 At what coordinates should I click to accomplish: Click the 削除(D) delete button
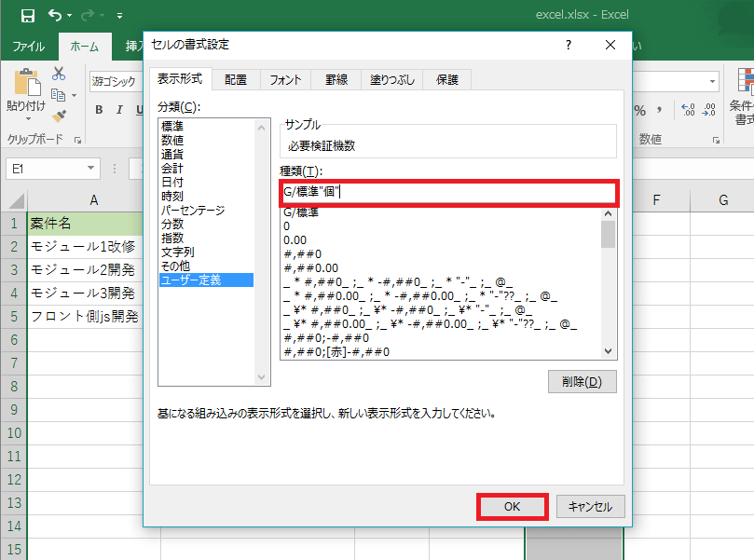pyautogui.click(x=583, y=382)
